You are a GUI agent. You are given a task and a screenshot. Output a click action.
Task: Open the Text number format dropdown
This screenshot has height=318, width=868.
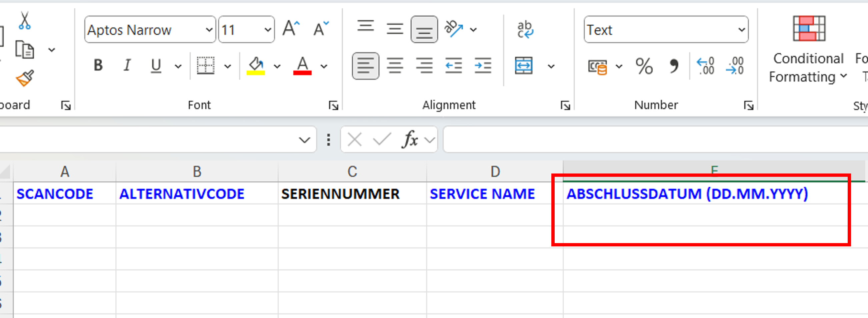click(741, 30)
